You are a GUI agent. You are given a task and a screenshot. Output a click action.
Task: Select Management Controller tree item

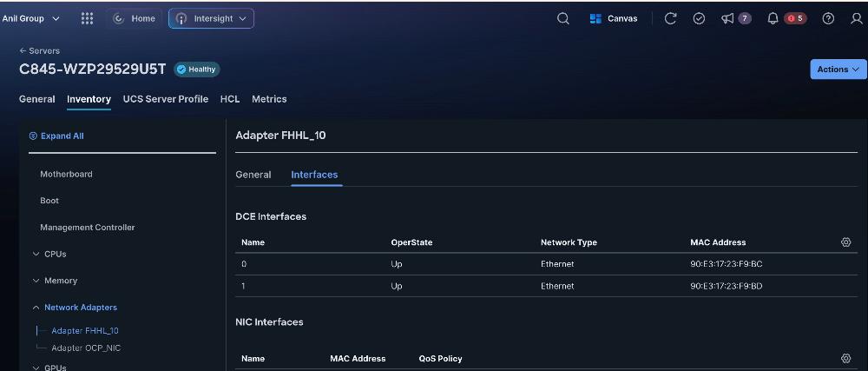tap(88, 227)
